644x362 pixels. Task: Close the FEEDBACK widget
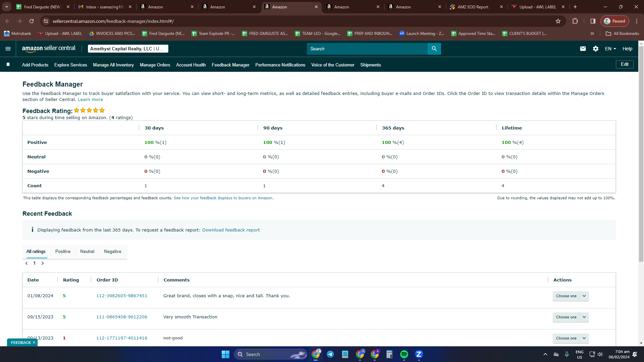click(x=34, y=343)
